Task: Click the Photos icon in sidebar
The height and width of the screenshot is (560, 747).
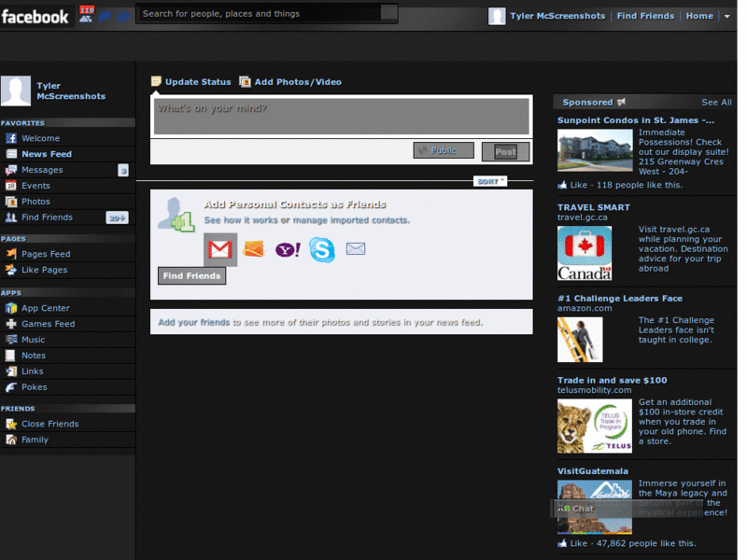Action: [x=11, y=202]
